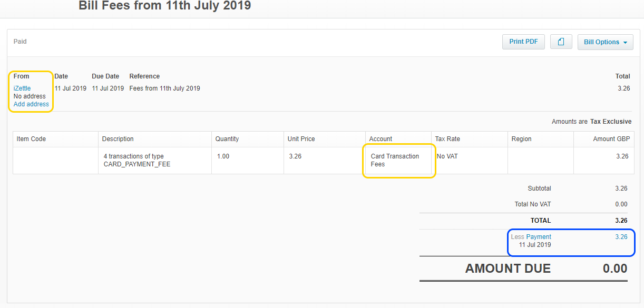Select the Card Transaction Fees account cell
The height and width of the screenshot is (308, 644).
pos(395,160)
